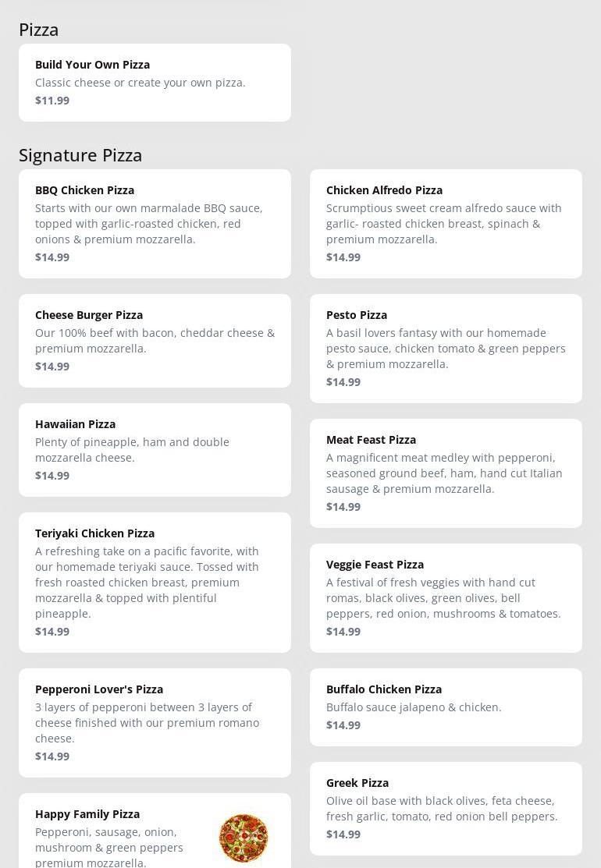Open the Greek Pizza title

pos(357,783)
